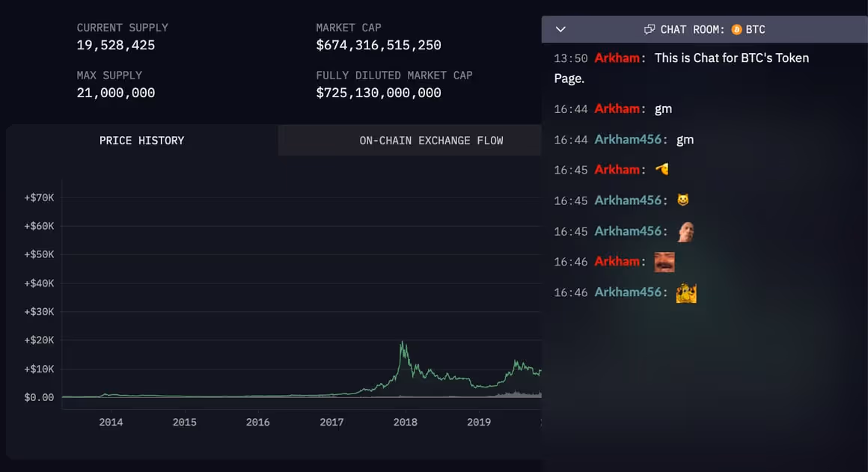Click Arkham456 username on 16:44 gm message
The height and width of the screenshot is (472, 868).
click(x=628, y=139)
